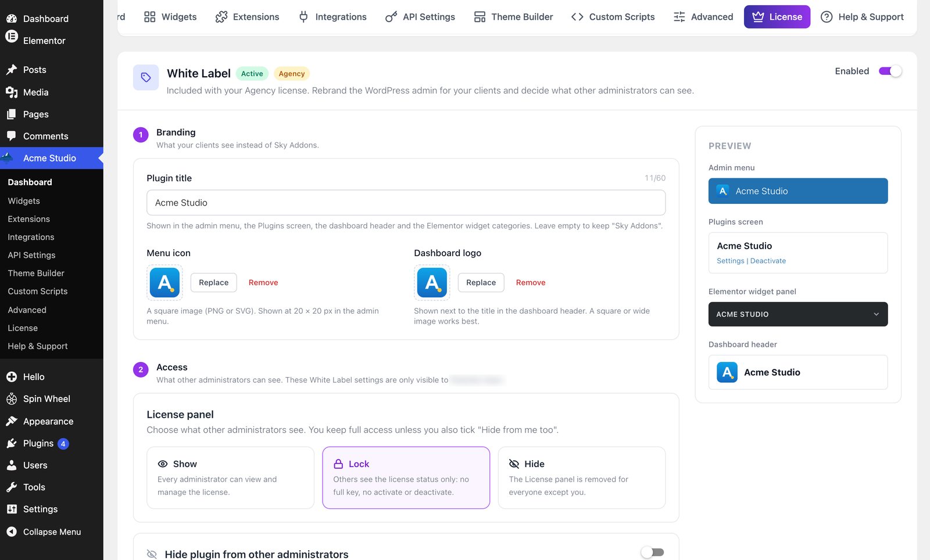The height and width of the screenshot is (560, 930).
Task: Click the Dashboard icon in WordPress sidebar
Action: 12,19
